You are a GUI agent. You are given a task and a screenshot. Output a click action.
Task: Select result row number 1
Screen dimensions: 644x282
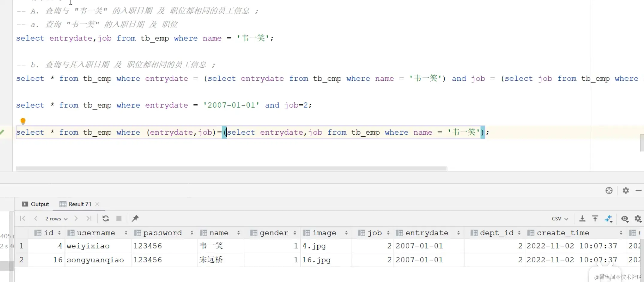click(21, 246)
